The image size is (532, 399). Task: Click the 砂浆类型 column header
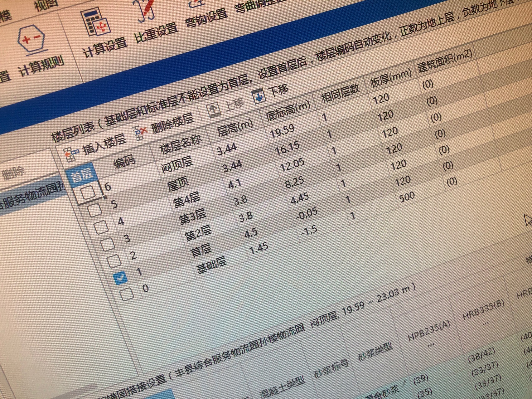tap(375, 352)
